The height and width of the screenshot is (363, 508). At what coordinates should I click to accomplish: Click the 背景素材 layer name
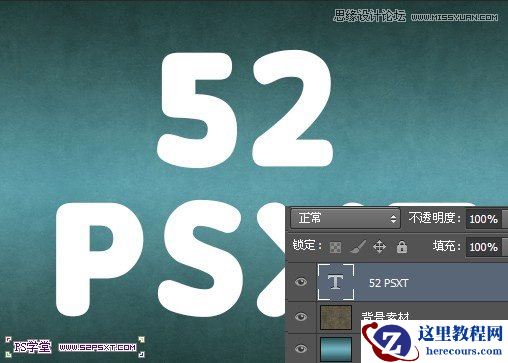385,316
